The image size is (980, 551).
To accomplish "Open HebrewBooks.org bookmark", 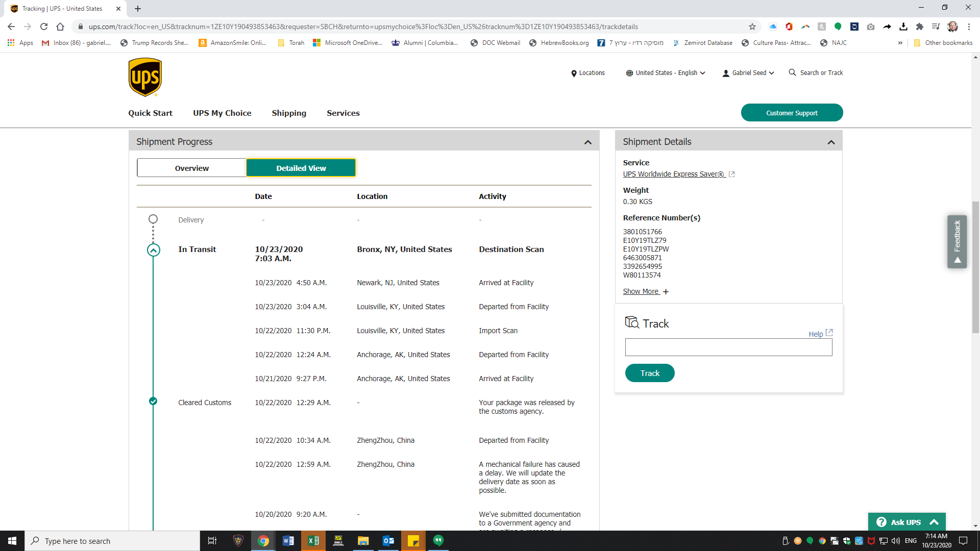I will (559, 43).
